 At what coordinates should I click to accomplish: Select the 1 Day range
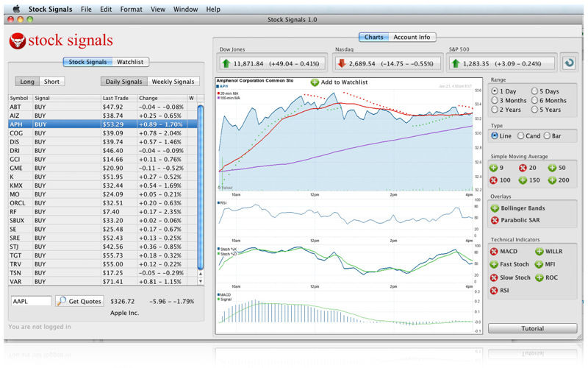tap(495, 91)
